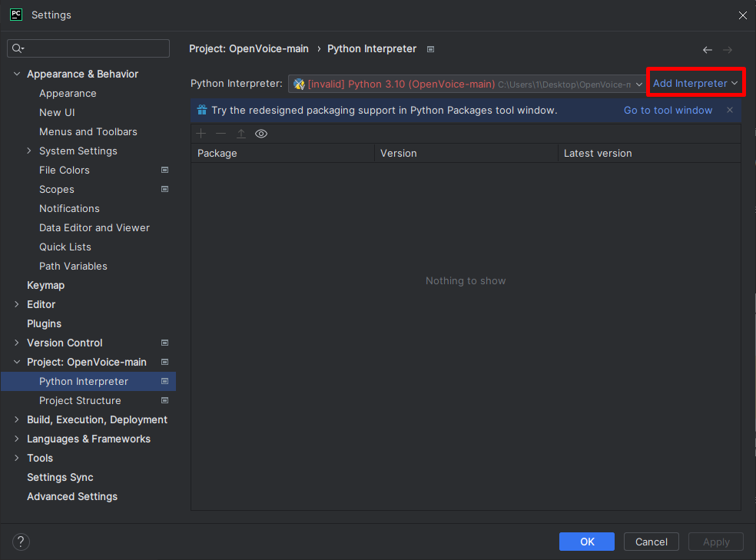Click OK to confirm settings

pos(587,542)
